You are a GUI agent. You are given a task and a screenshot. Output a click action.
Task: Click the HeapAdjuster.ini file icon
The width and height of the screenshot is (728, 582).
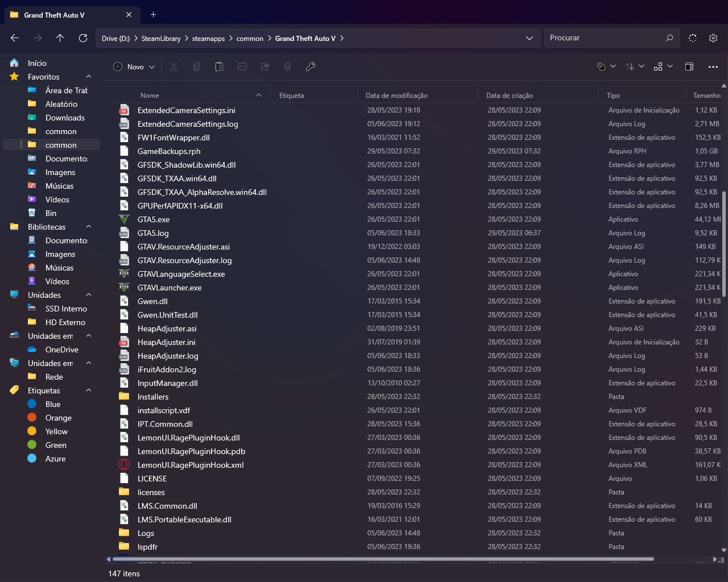[124, 342]
